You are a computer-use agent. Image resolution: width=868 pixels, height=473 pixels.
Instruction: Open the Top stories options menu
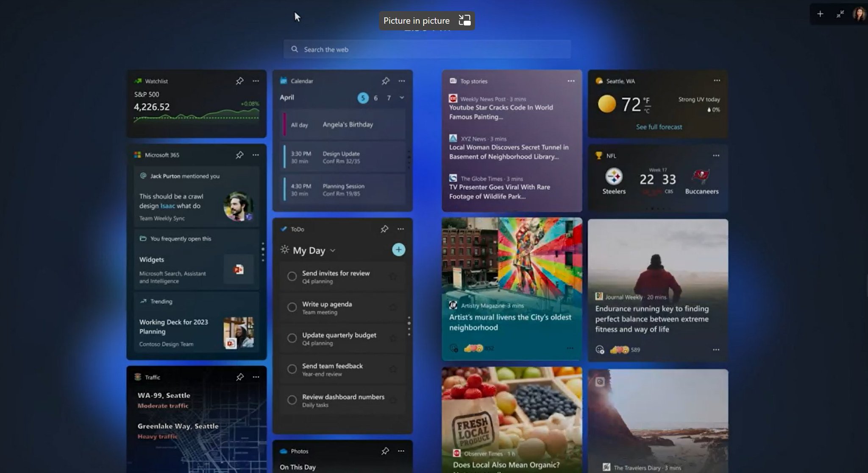pyautogui.click(x=570, y=81)
